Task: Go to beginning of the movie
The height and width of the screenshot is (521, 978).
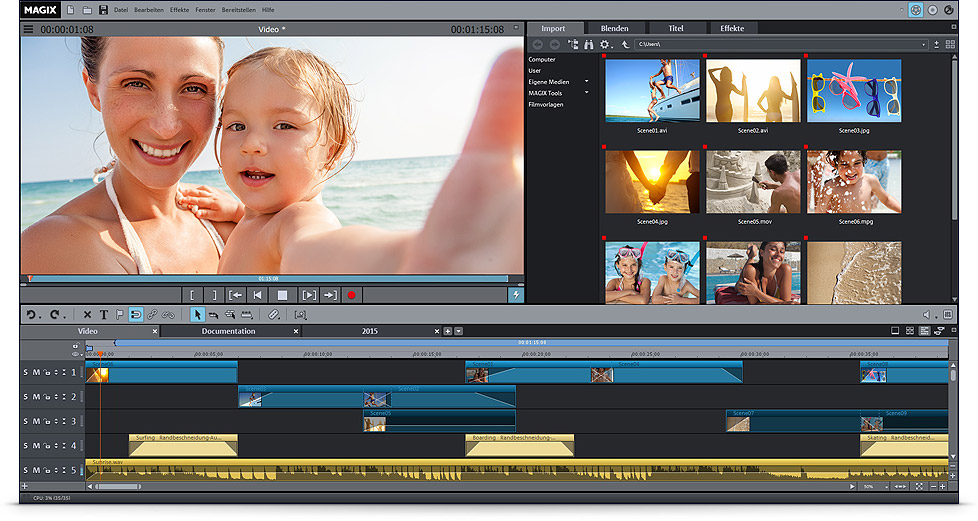Action: (x=257, y=295)
